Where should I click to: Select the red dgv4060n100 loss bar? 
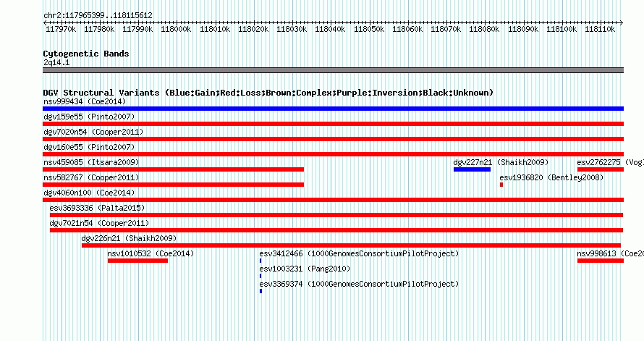(333, 200)
